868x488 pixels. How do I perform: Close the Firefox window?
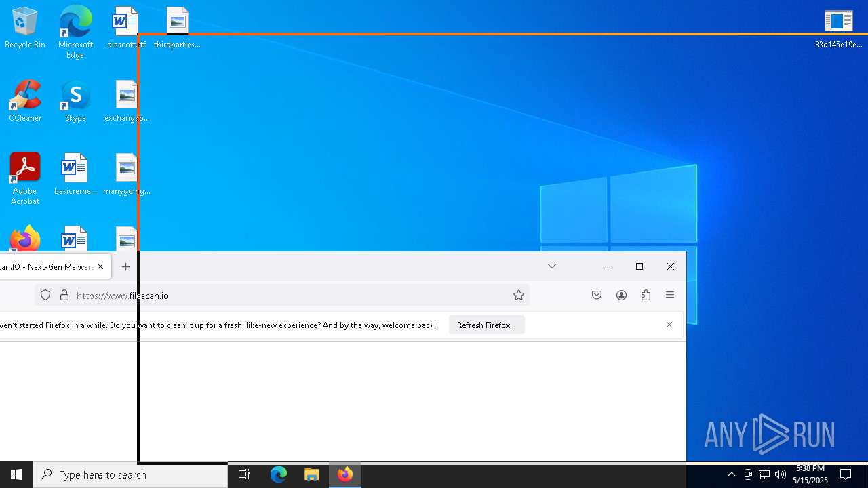671,266
